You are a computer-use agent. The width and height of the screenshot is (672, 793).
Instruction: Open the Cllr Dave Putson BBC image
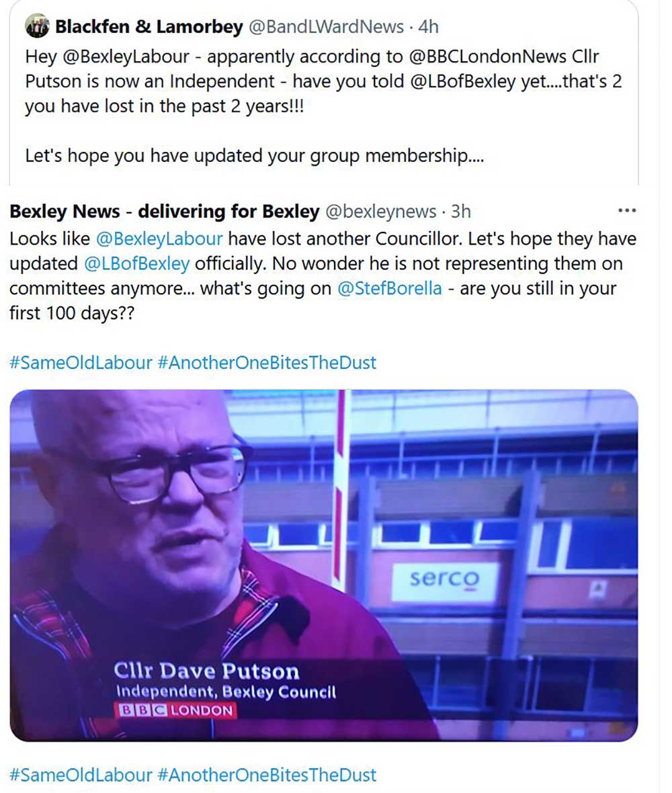click(324, 565)
